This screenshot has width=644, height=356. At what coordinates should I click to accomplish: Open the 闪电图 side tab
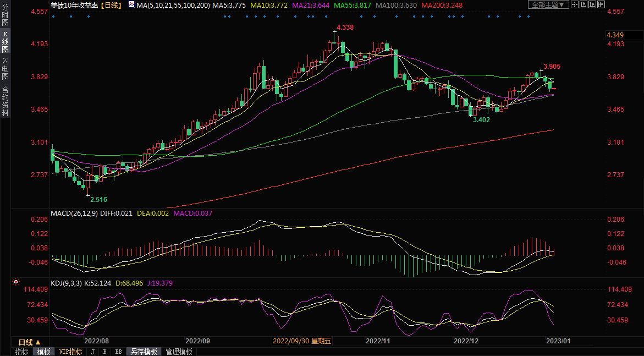[5, 69]
